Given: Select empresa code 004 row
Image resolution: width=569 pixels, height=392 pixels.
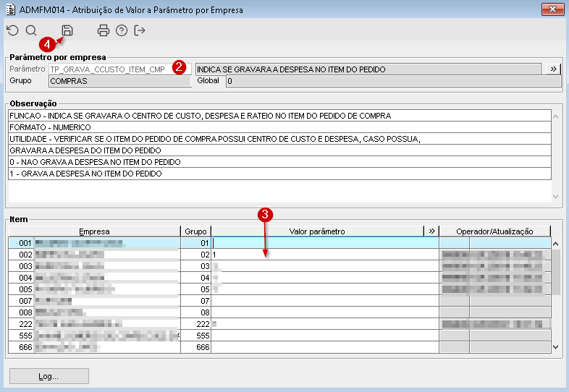Looking at the screenshot, I should (21, 278).
